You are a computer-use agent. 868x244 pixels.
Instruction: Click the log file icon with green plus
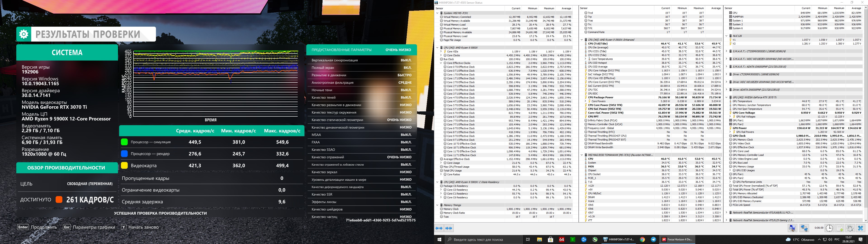(x=840, y=228)
